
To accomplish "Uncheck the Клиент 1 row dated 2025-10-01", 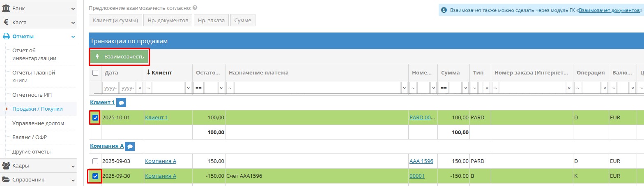I will 95,118.
